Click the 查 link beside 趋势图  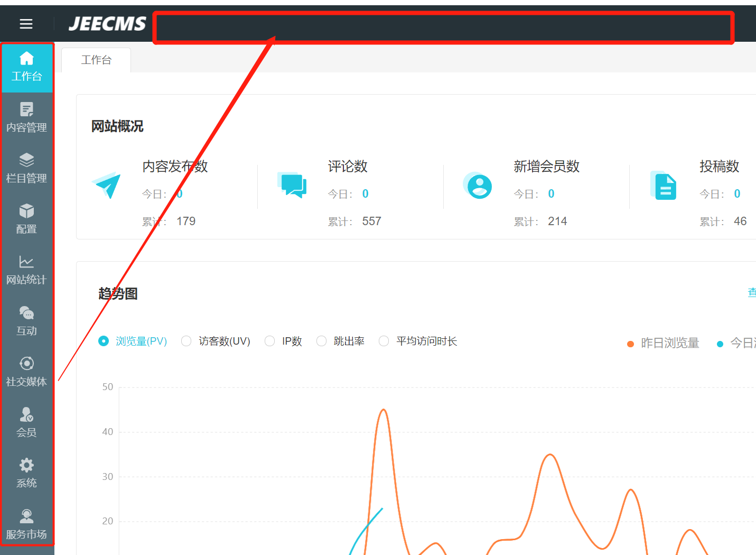click(x=752, y=292)
